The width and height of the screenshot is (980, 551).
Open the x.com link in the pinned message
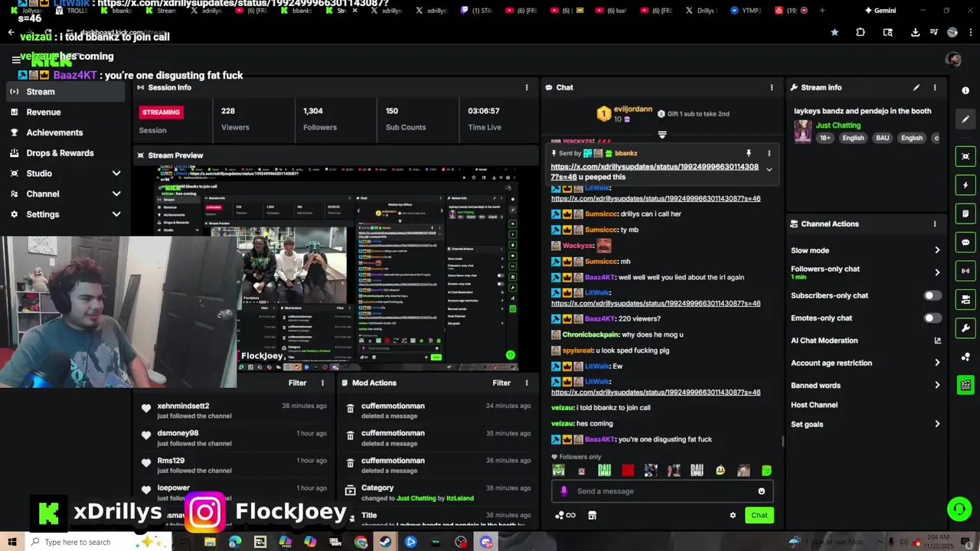[x=655, y=171]
